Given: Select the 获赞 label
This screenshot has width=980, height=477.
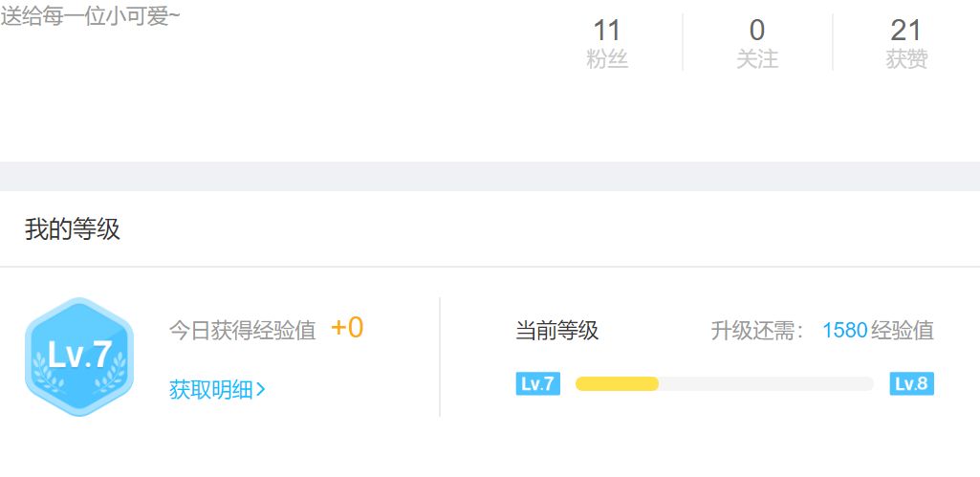Looking at the screenshot, I should [906, 59].
